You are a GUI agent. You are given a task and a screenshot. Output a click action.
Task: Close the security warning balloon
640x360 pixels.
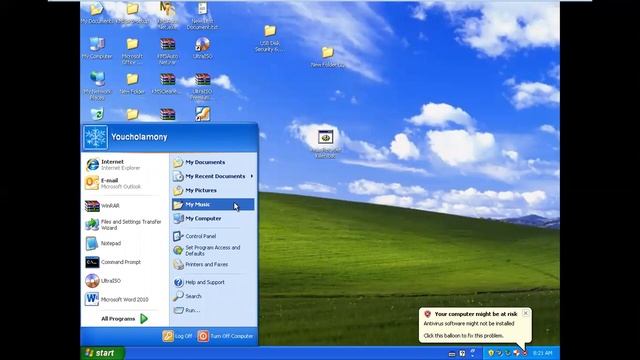(x=526, y=313)
